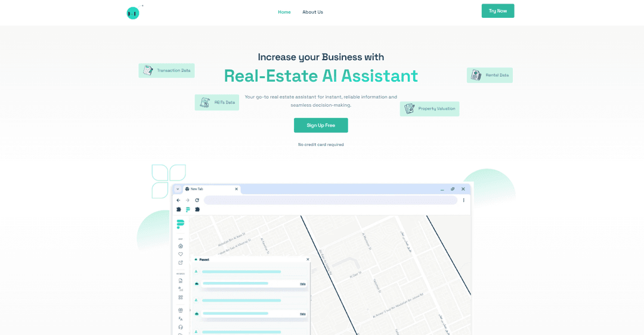Close the Passet chat panel
Screen dimensions: 644x335
308,259
